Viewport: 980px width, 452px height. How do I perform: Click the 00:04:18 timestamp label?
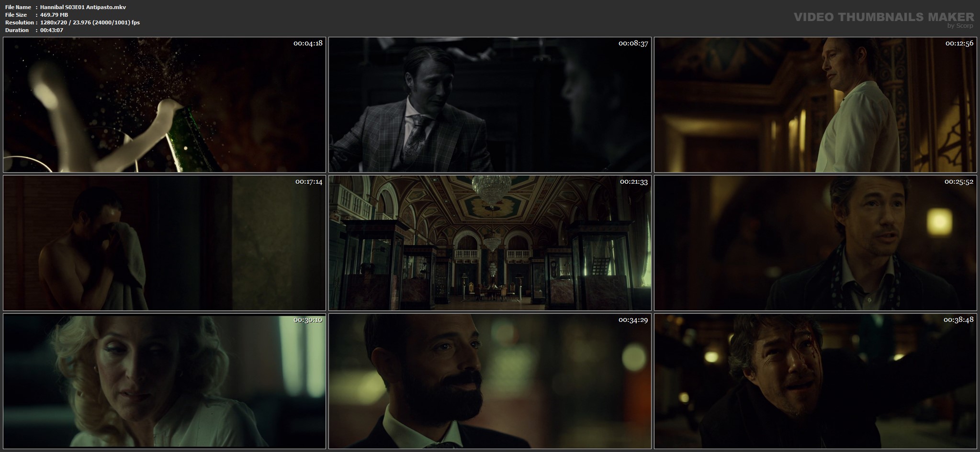(308, 43)
